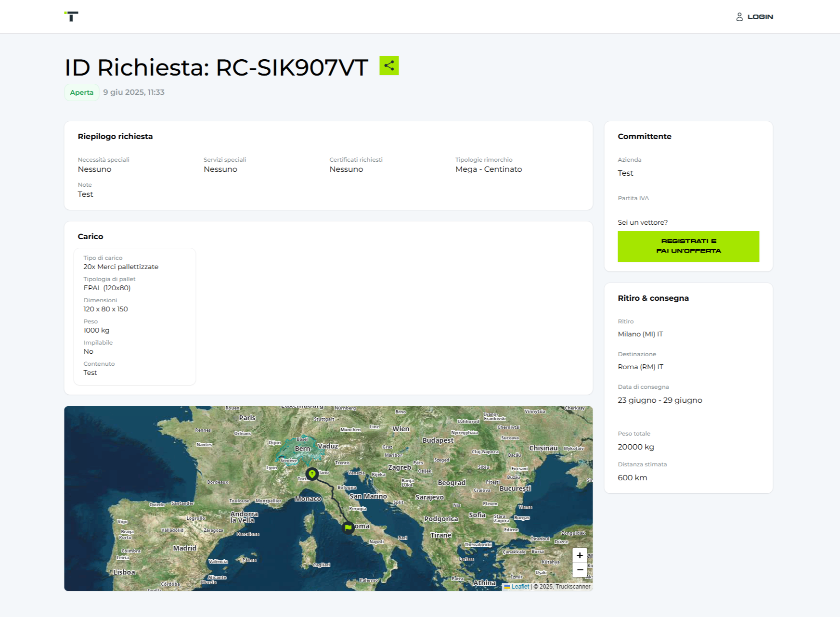Click the Carico pallet details card

[x=135, y=317]
